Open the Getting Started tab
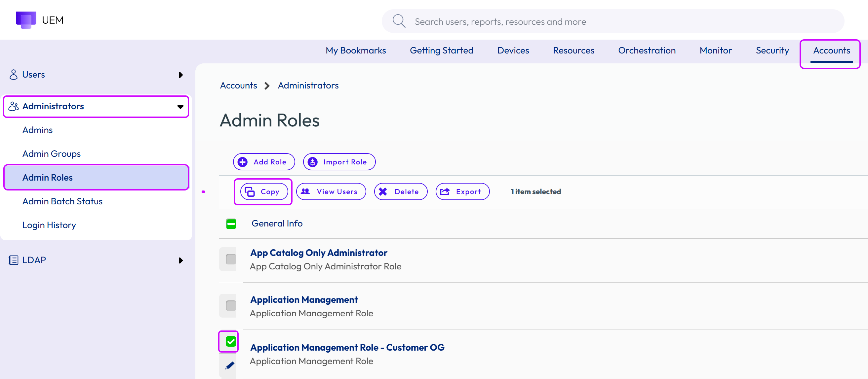Image resolution: width=868 pixels, height=379 pixels. point(441,51)
